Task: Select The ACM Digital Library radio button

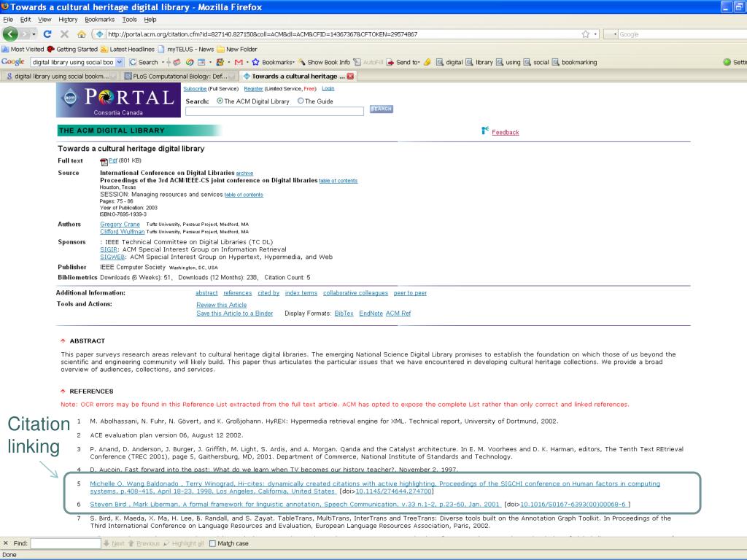Action: pos(220,101)
